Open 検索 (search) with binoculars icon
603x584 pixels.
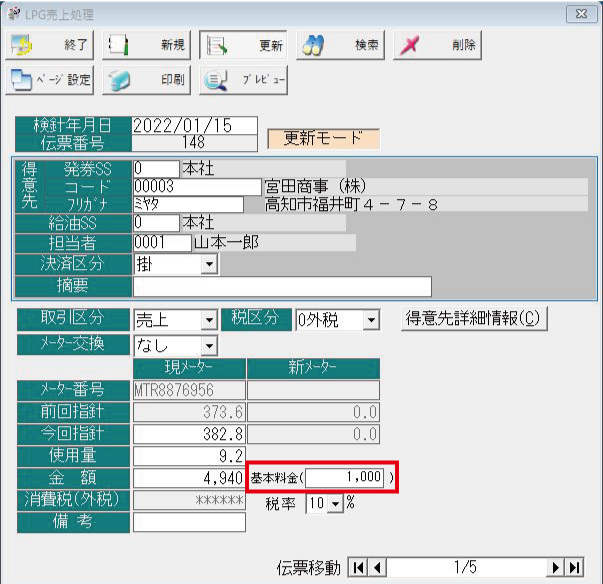click(341, 46)
